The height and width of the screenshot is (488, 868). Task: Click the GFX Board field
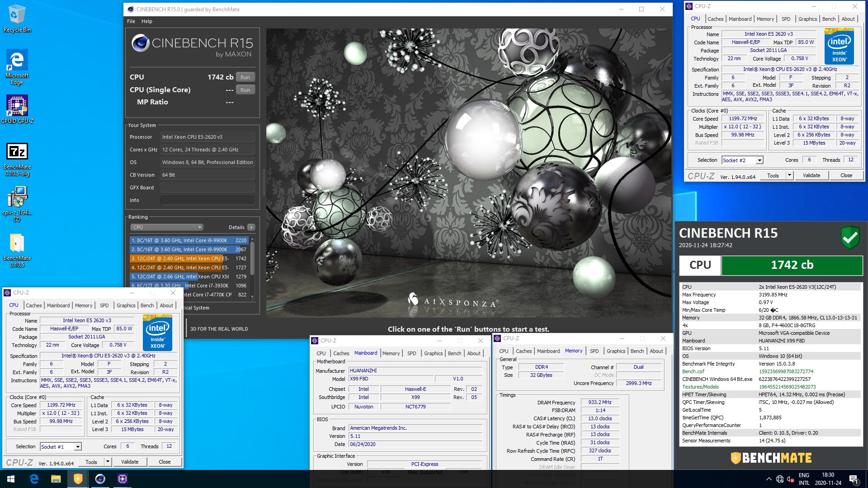208,188
